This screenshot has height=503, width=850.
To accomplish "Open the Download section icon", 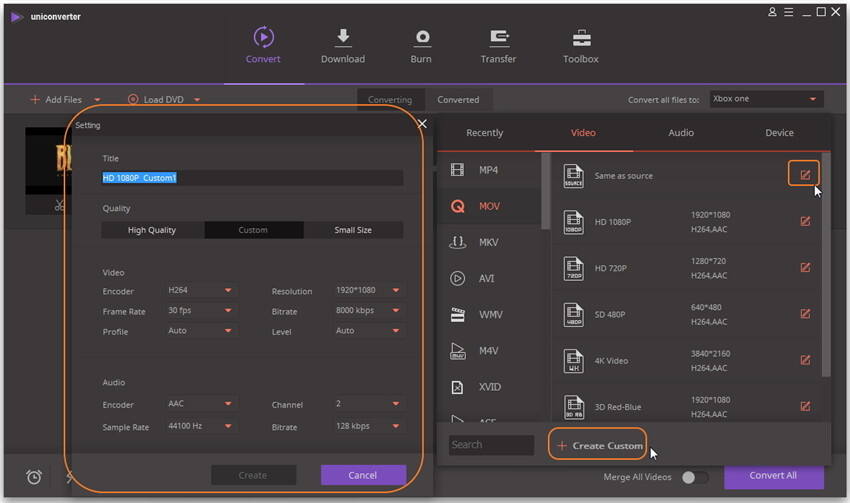I will click(x=343, y=37).
